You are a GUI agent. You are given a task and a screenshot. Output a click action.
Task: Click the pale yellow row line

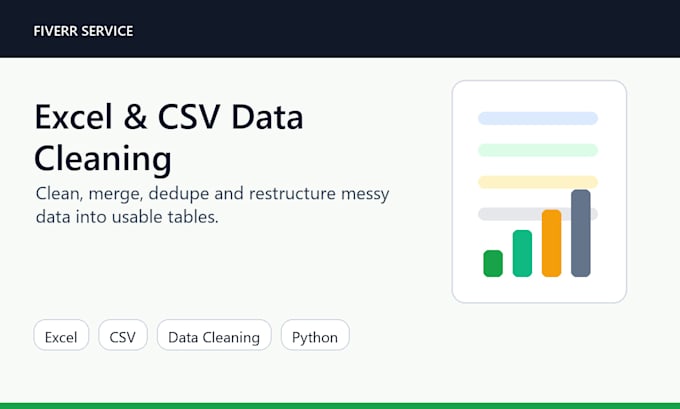point(538,182)
